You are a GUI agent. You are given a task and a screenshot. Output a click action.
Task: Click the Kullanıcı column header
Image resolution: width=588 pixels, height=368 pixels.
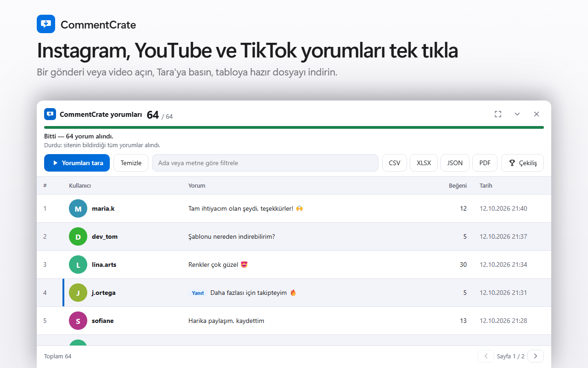tap(80, 185)
